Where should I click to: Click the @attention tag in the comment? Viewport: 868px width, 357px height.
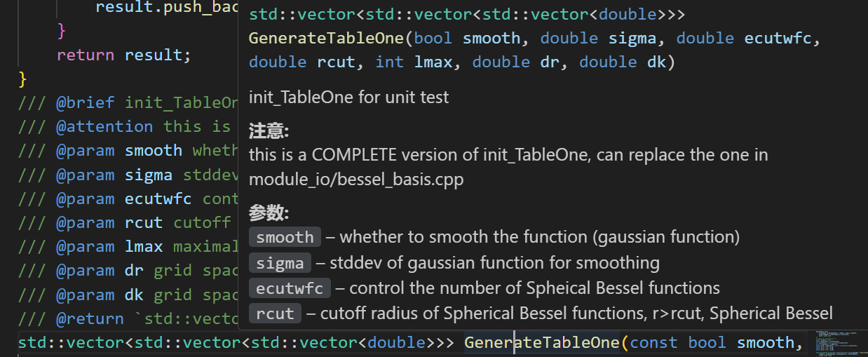pyautogui.click(x=104, y=127)
